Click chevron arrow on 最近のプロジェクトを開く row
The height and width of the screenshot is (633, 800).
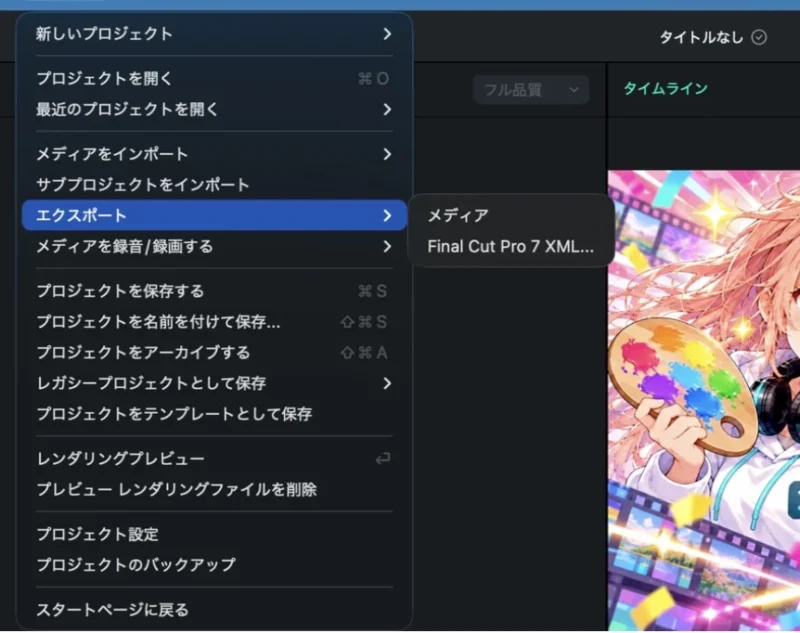(387, 109)
